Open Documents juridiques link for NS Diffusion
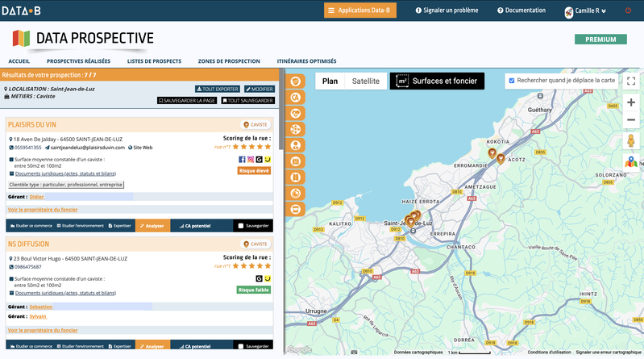644x359 pixels. pos(65,293)
